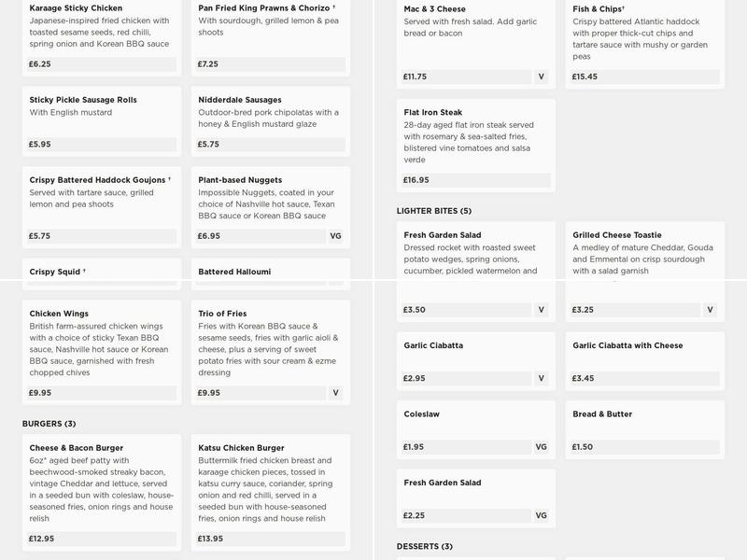The height and width of the screenshot is (560, 747).
Task: Click the VG badge on the £2.25 Fresh Garden Salad
Action: 541,515
